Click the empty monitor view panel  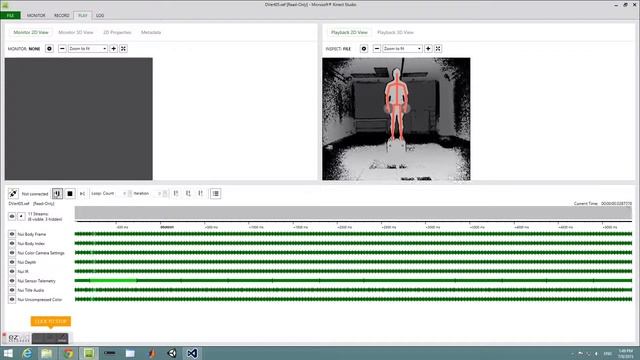79,119
